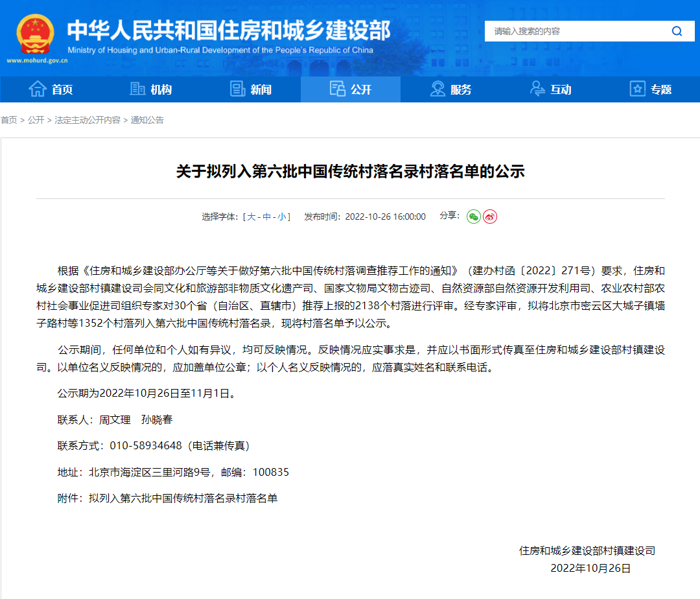The width and height of the screenshot is (700, 599).
Task: Share article via WeChat icon
Action: pos(474,217)
